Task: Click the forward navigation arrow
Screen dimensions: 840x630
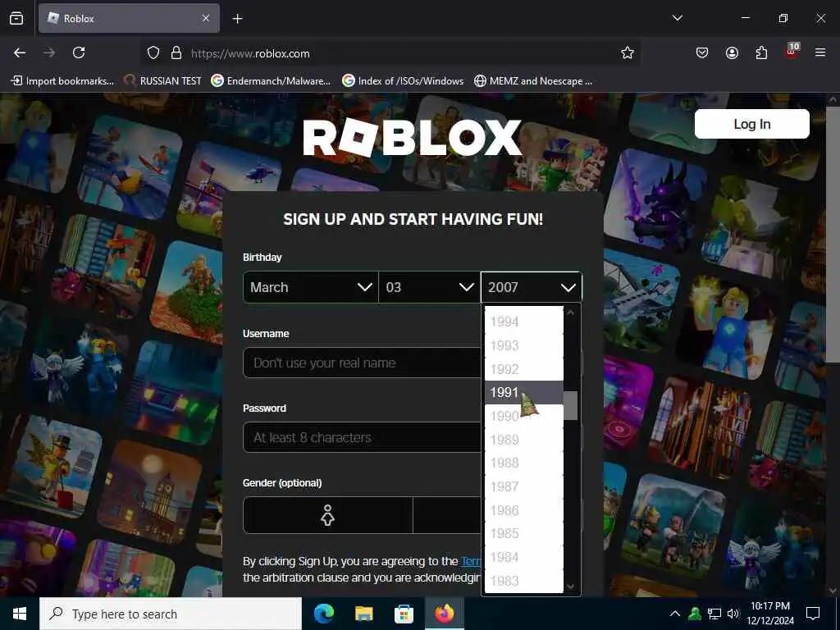Action: pos(48,52)
